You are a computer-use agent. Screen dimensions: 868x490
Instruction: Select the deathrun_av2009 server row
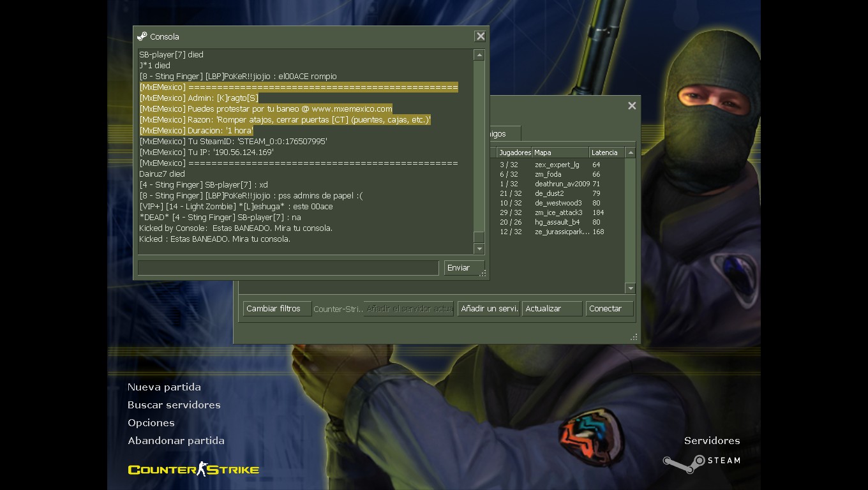click(557, 184)
